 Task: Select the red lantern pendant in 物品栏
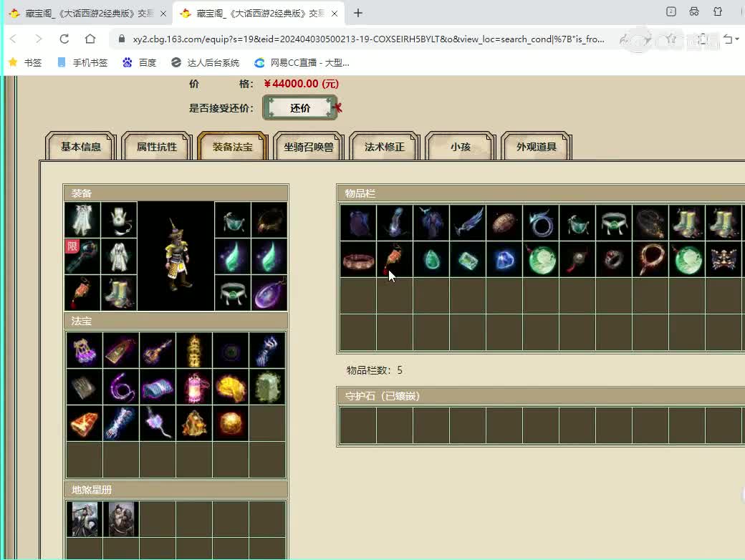point(395,259)
